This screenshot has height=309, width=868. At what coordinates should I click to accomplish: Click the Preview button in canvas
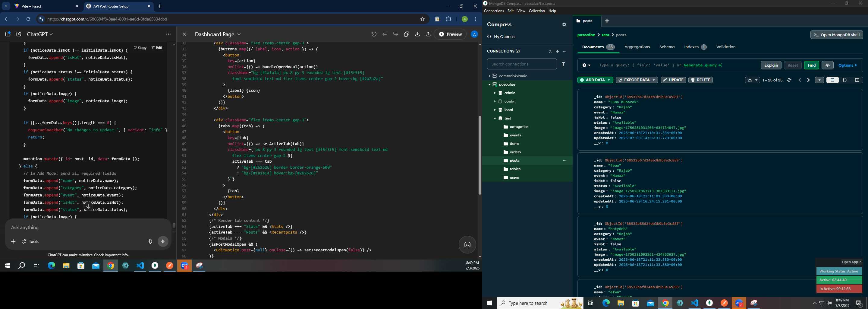[450, 34]
